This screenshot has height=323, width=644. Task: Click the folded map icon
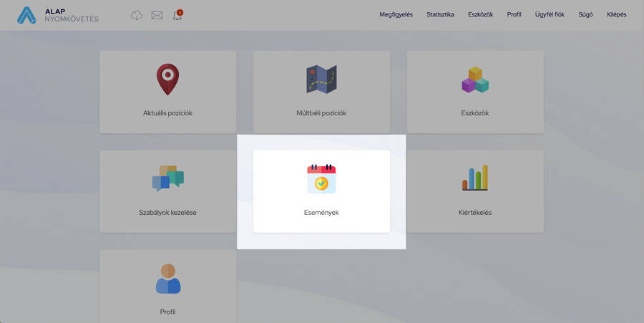(321, 79)
